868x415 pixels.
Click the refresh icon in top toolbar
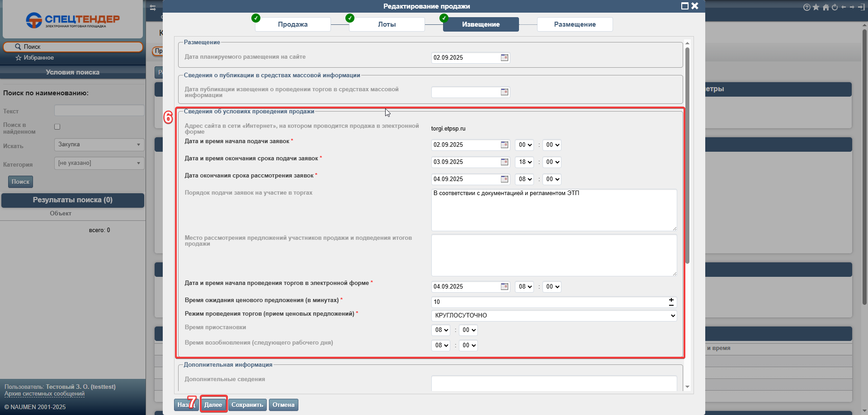click(835, 7)
